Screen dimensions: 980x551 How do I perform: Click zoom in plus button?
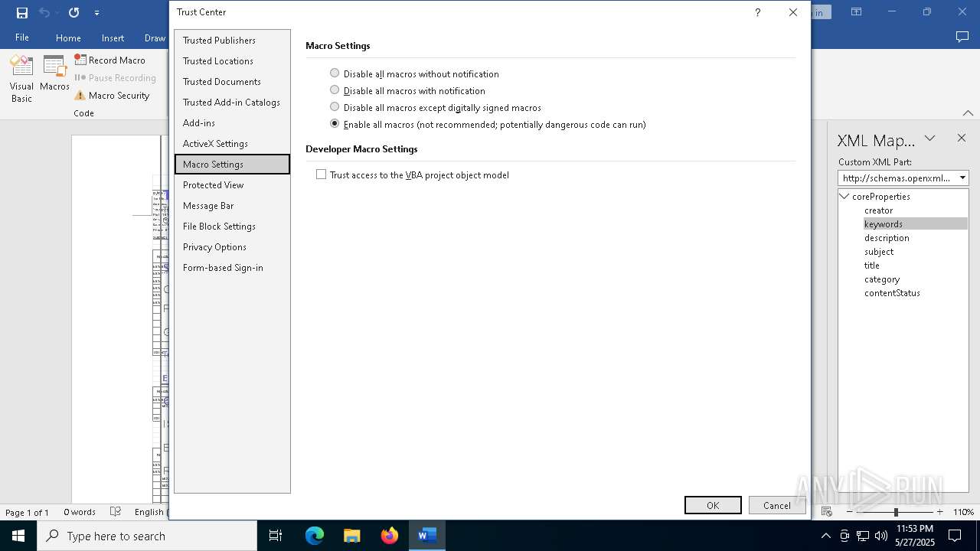939,512
